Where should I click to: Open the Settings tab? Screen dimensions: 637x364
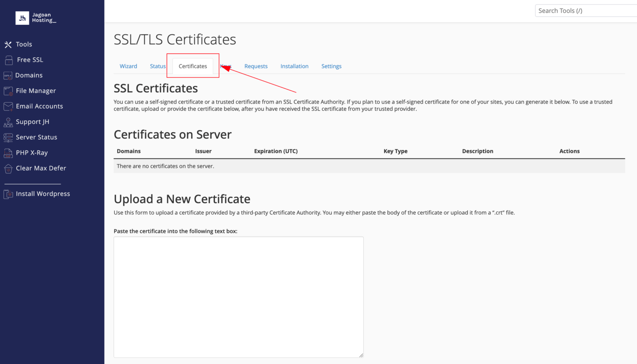[331, 66]
